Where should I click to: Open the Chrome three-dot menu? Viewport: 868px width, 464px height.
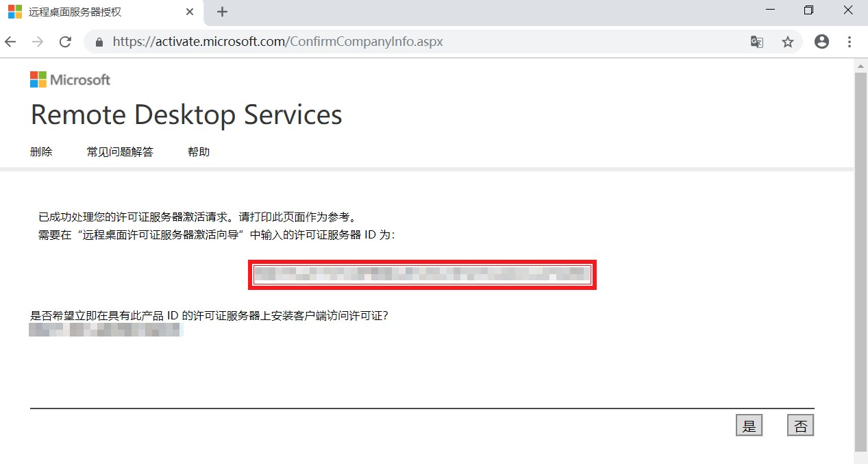point(850,42)
